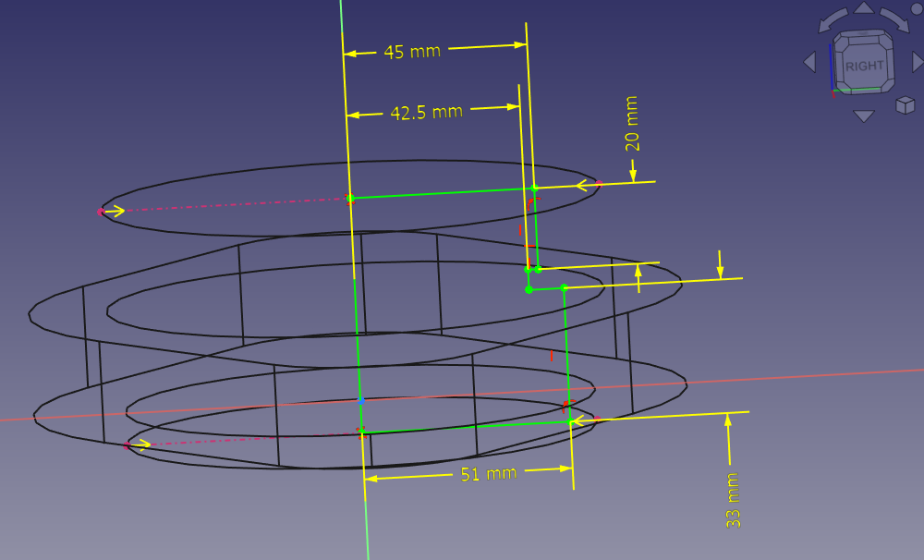Select the 33 mm vertical dimension

click(733, 500)
